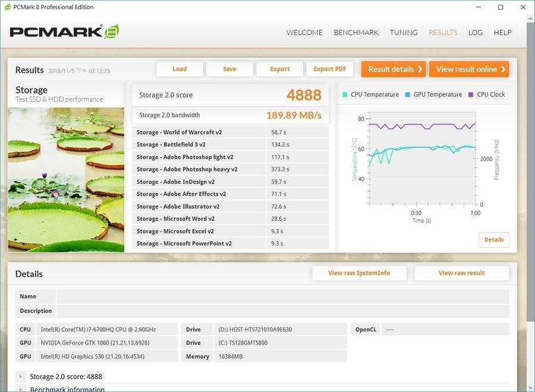Click the CPU Clock legend swatch
Screen dimensions: 535x392
(x=471, y=94)
